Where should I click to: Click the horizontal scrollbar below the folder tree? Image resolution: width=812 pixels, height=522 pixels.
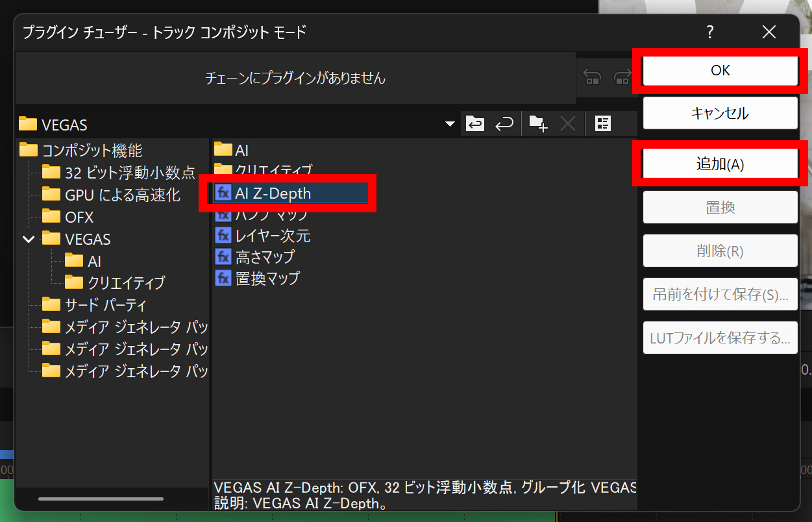[101, 499]
